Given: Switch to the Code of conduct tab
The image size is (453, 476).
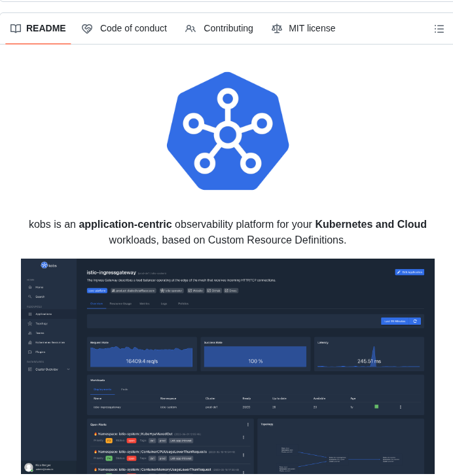Looking at the screenshot, I should click(x=124, y=29).
